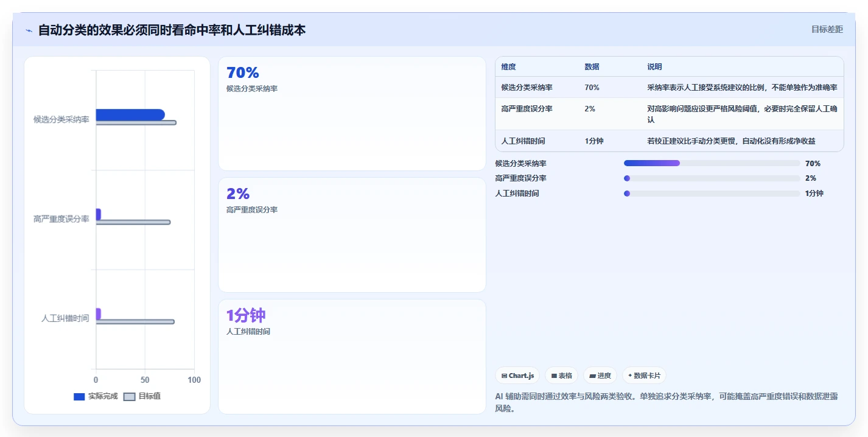Click the lightning icon beside the title

pos(29,30)
